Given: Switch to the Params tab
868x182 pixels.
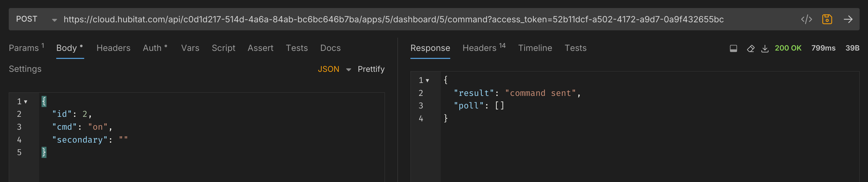Looking at the screenshot, I should click(24, 48).
